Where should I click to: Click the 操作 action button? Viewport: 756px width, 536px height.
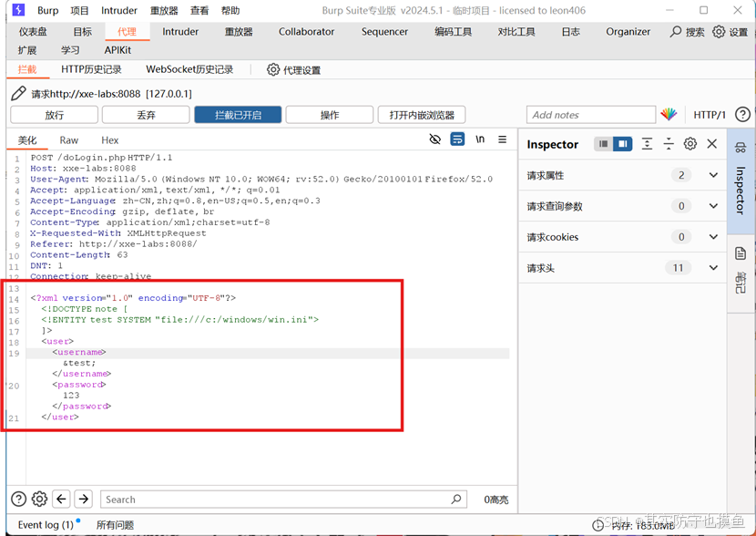tap(330, 115)
